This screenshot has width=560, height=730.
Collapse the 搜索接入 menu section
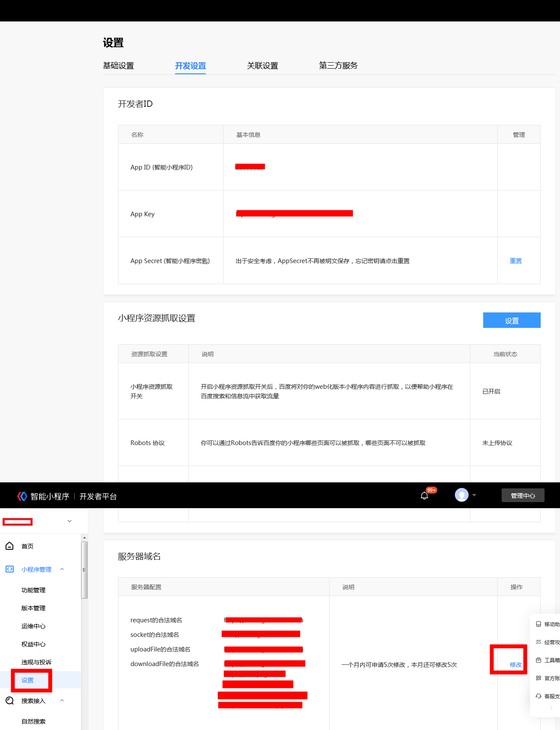62,700
